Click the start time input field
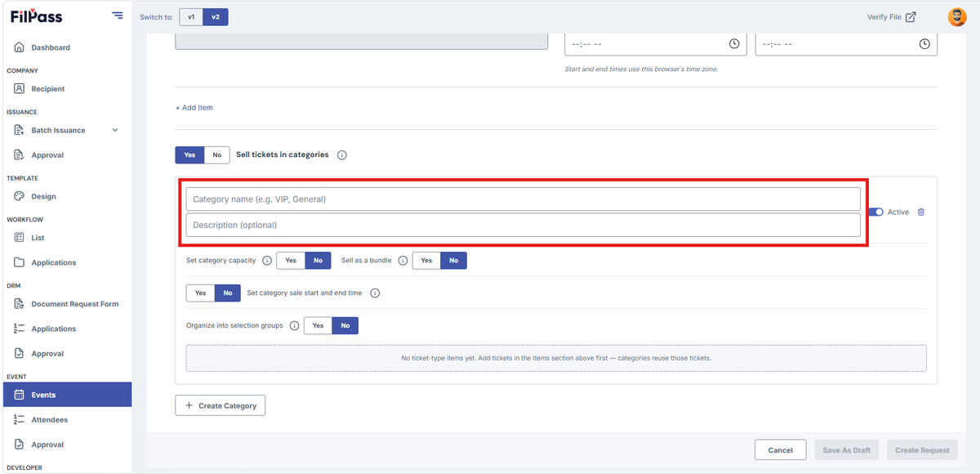The height and width of the screenshot is (474, 980). 656,44
